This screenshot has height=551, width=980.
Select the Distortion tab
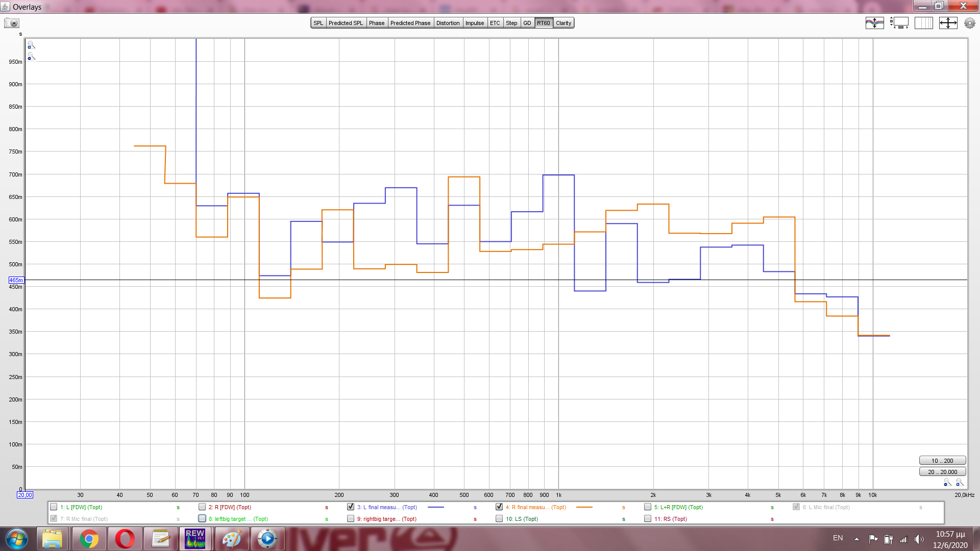point(448,23)
